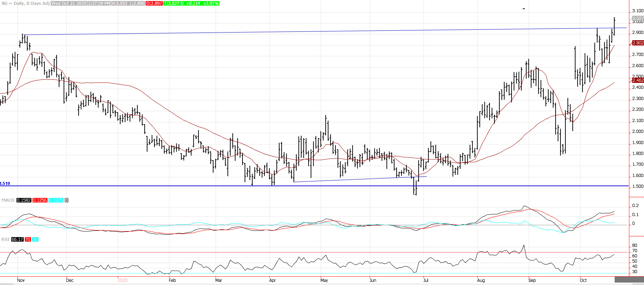644x285 pixels.
Task: Click the 3.100 price level on the axis
Action: 638,11
